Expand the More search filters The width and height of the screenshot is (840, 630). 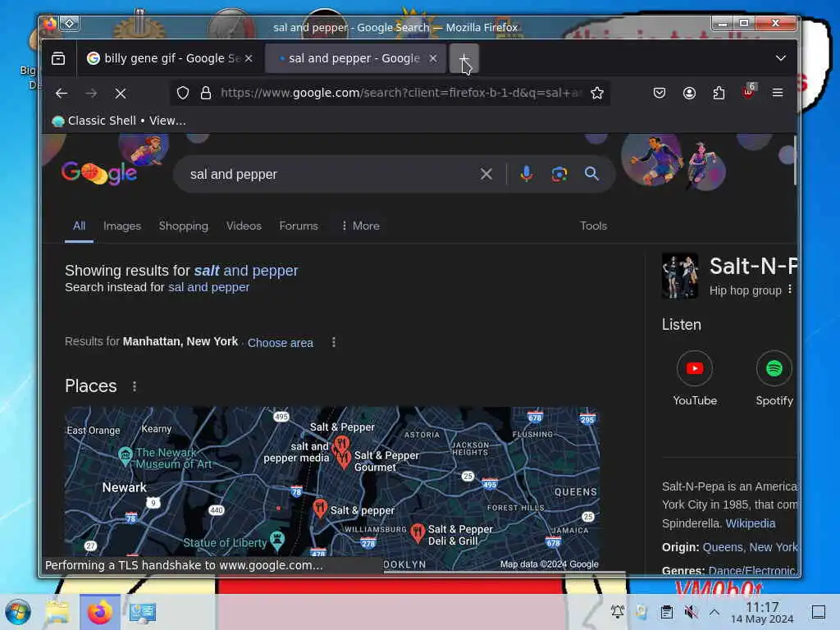pos(360,226)
